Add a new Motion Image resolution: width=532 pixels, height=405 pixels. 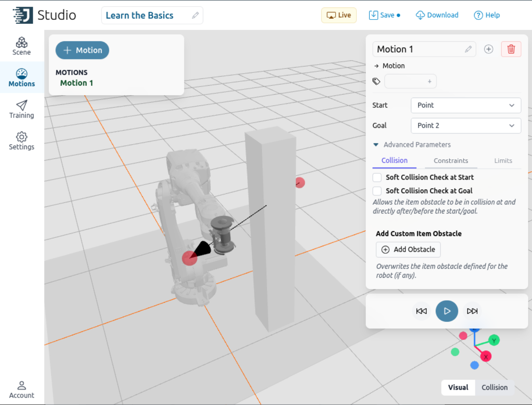(x=82, y=50)
